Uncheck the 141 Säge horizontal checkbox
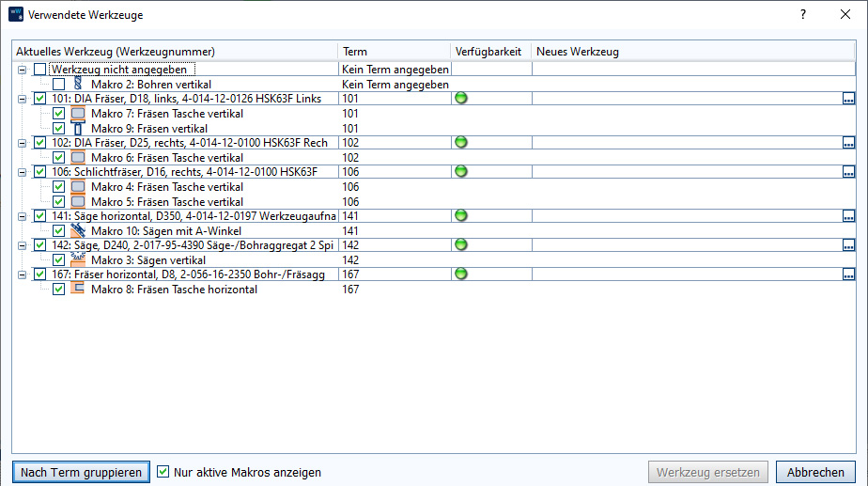The width and height of the screenshot is (868, 486). click(39, 215)
